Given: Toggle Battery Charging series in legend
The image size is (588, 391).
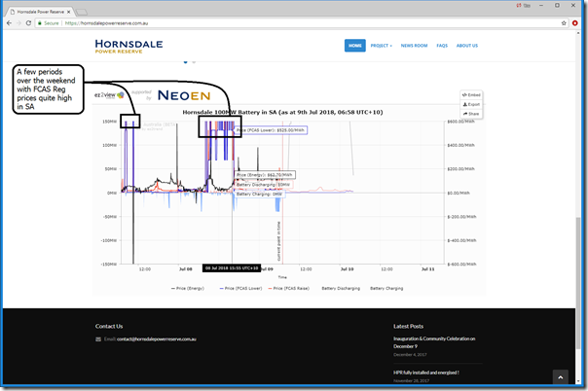Looking at the screenshot, I should coord(386,288).
